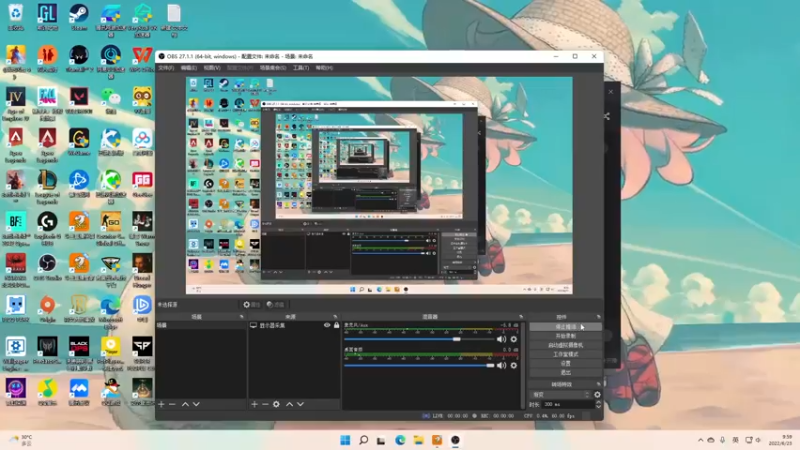Open the Edit (编辑) menu in OBS
Image resolution: width=800 pixels, height=450 pixels.
pyautogui.click(x=188, y=68)
